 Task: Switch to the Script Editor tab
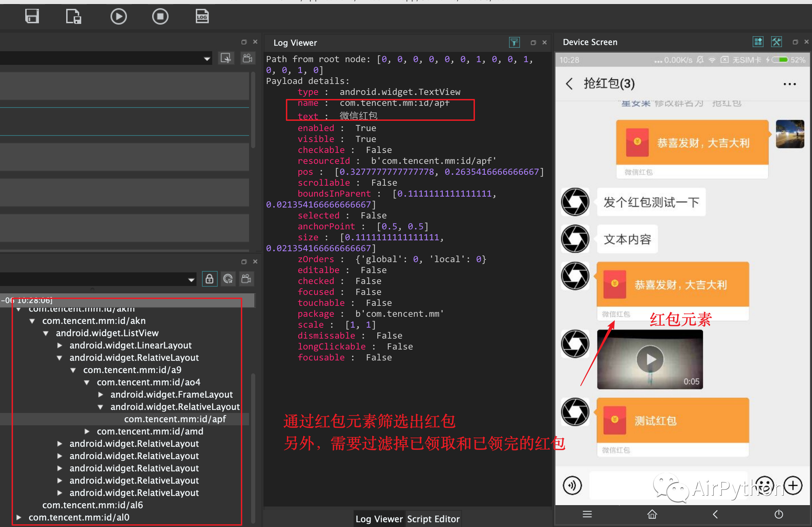tap(433, 519)
